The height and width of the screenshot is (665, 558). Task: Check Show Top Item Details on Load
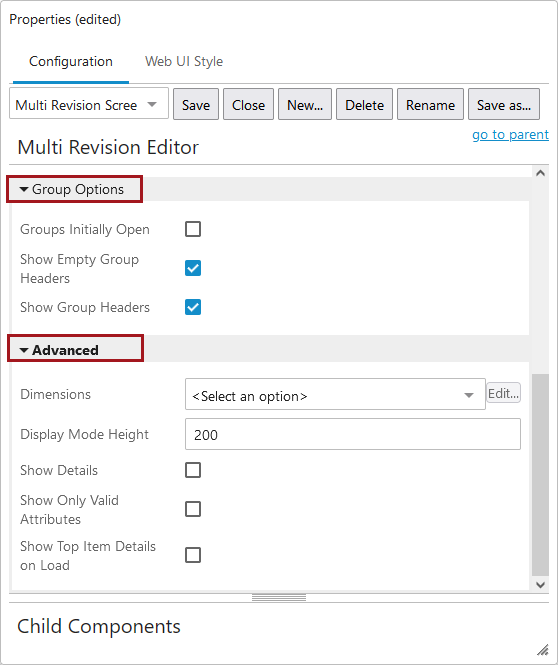193,555
